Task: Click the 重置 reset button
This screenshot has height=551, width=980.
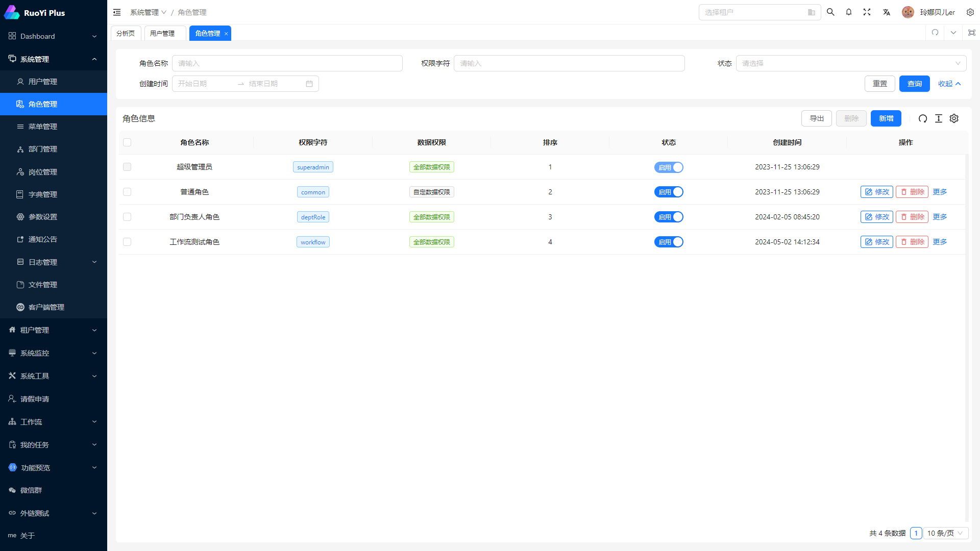Action: click(x=879, y=84)
